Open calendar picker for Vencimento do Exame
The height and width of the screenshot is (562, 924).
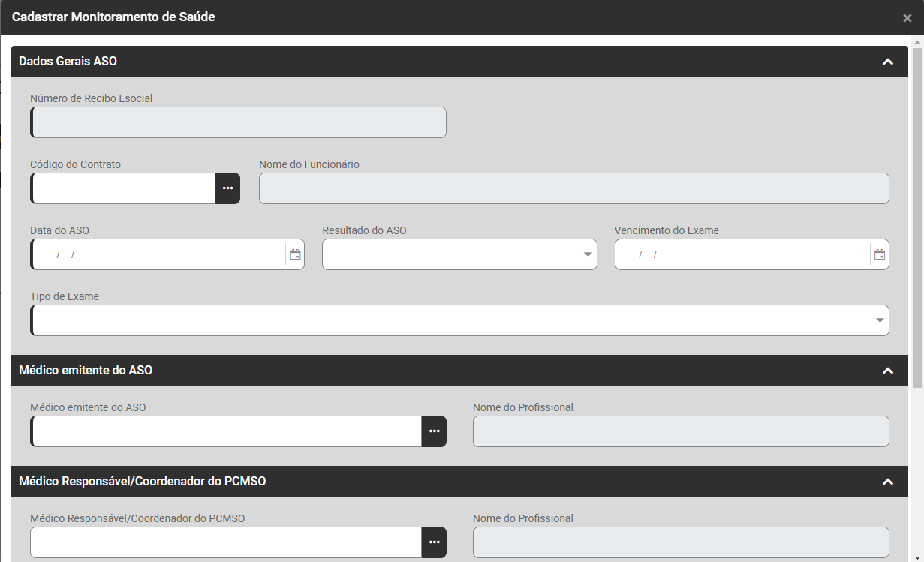tap(880, 254)
